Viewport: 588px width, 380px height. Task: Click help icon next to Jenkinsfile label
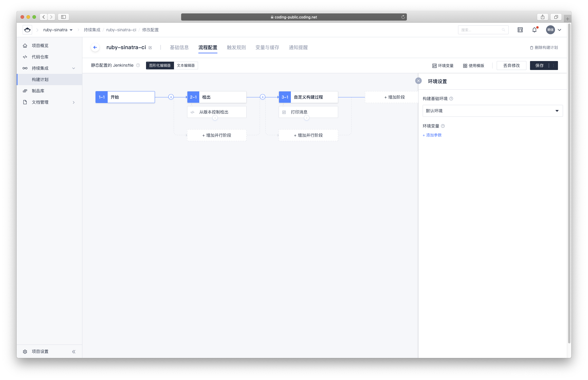[x=138, y=65]
